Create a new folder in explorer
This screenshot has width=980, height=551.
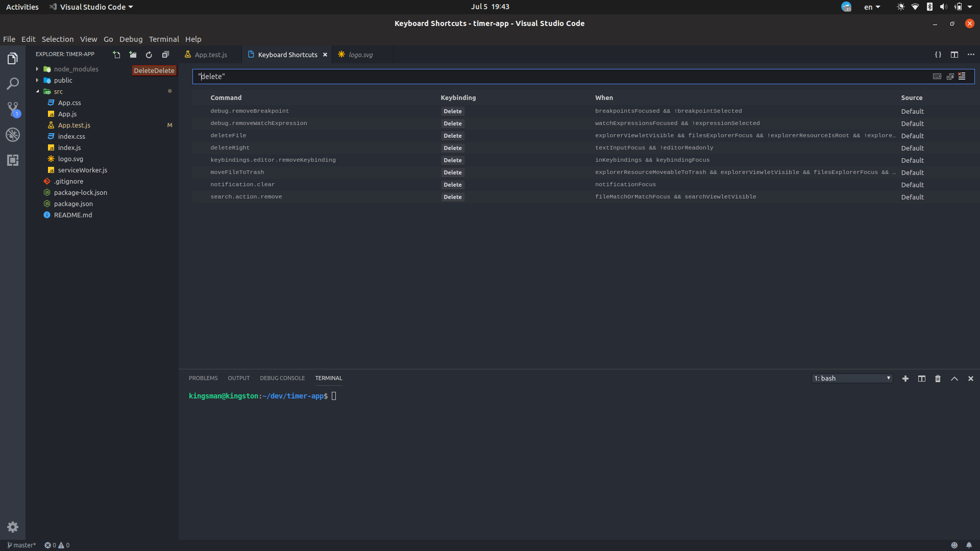(x=133, y=55)
